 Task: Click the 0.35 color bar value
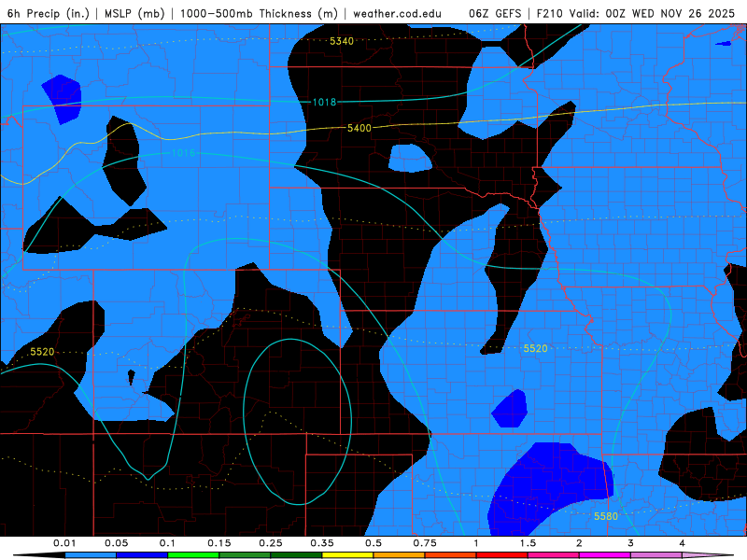point(322,543)
